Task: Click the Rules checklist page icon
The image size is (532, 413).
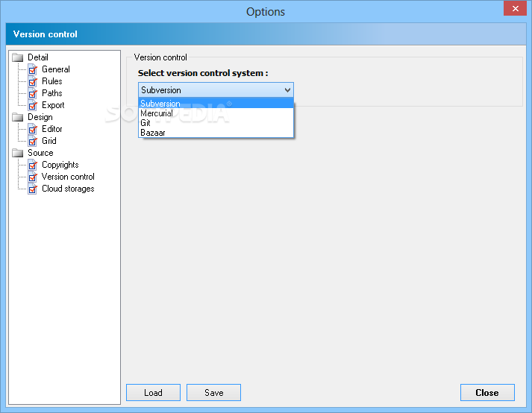Action: pos(33,81)
